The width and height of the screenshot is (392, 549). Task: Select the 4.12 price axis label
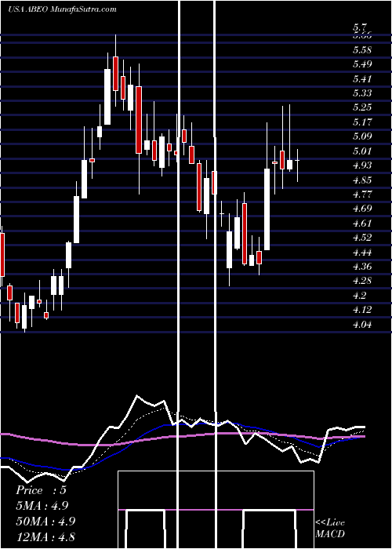coord(362,311)
